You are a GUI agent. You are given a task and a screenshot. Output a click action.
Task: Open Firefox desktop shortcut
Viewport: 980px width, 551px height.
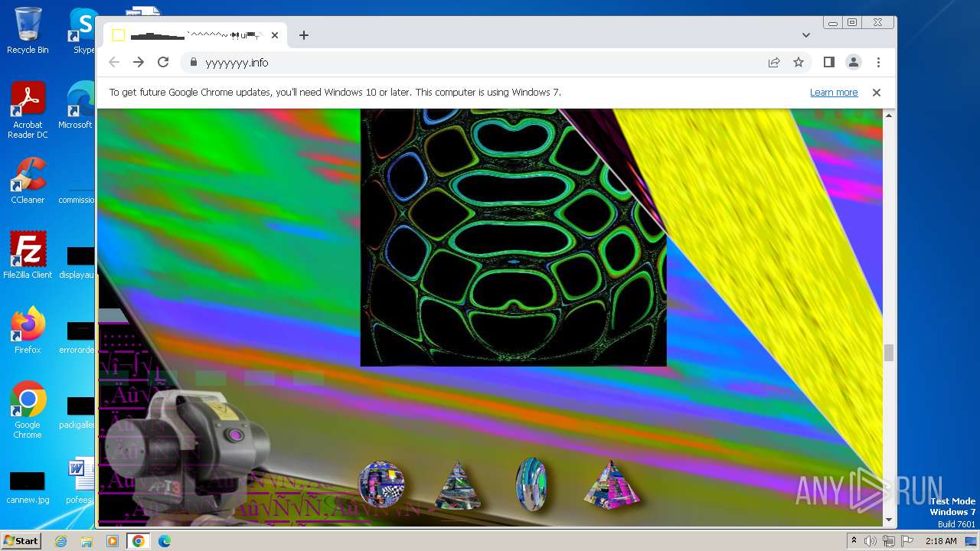coord(28,331)
